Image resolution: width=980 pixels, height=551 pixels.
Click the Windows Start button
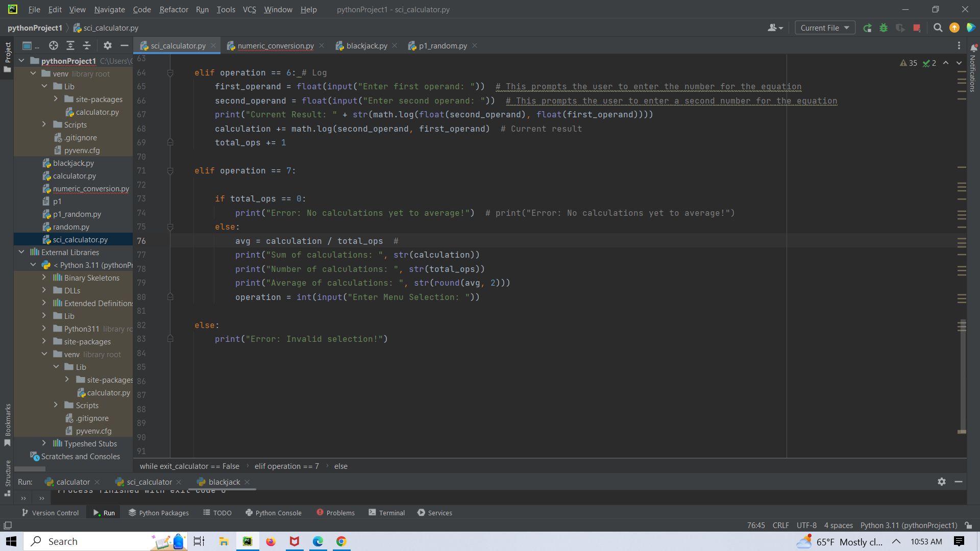(x=11, y=541)
